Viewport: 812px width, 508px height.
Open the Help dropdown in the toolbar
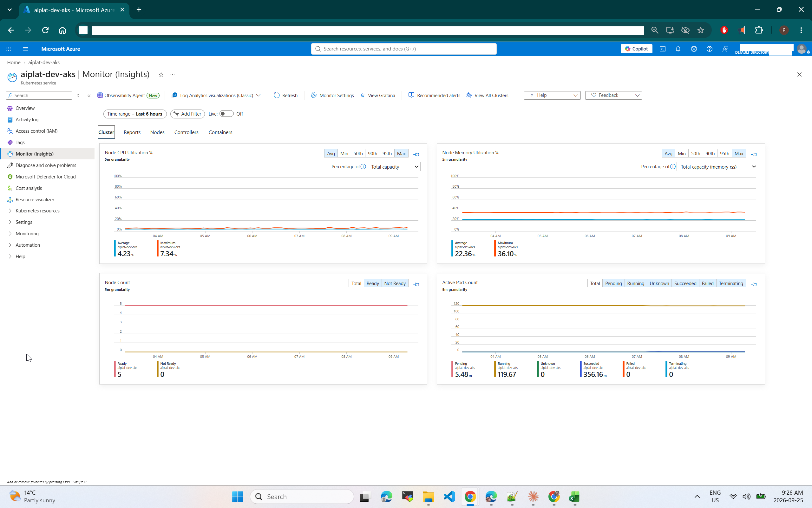tap(552, 96)
